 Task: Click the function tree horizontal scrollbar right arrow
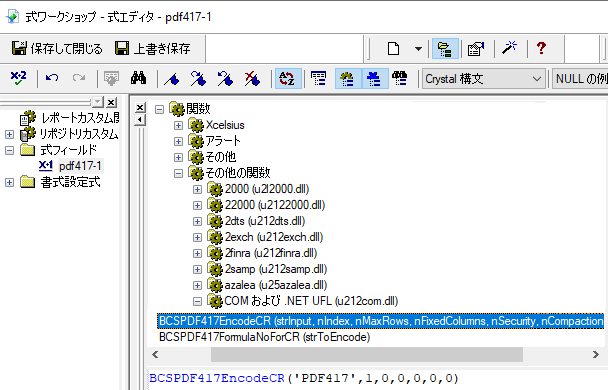596,354
